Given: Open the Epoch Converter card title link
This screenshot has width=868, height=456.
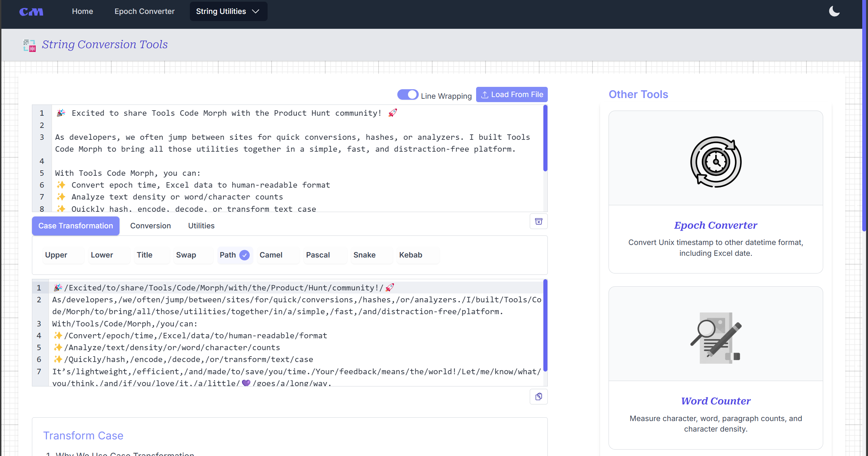Looking at the screenshot, I should point(716,225).
